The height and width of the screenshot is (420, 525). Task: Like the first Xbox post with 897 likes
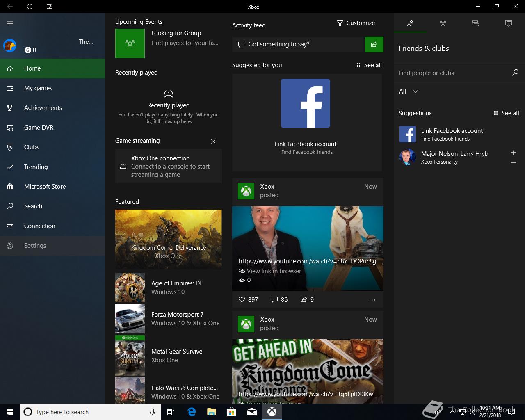coord(248,300)
